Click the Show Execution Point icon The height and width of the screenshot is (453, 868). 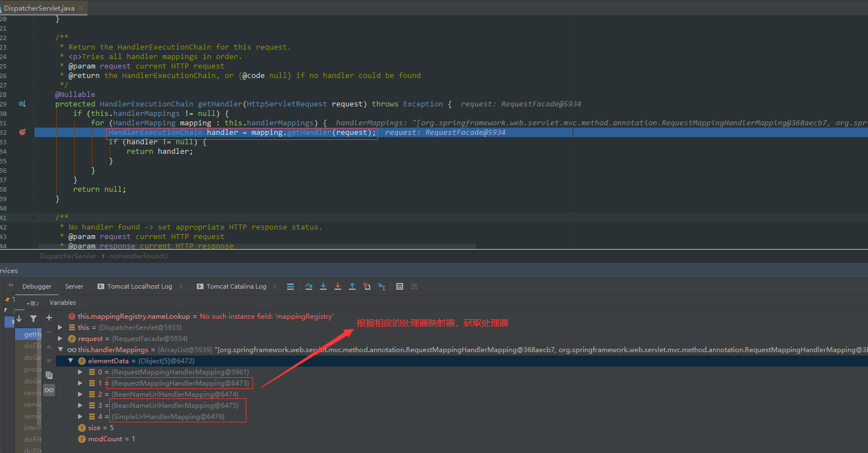[290, 286]
